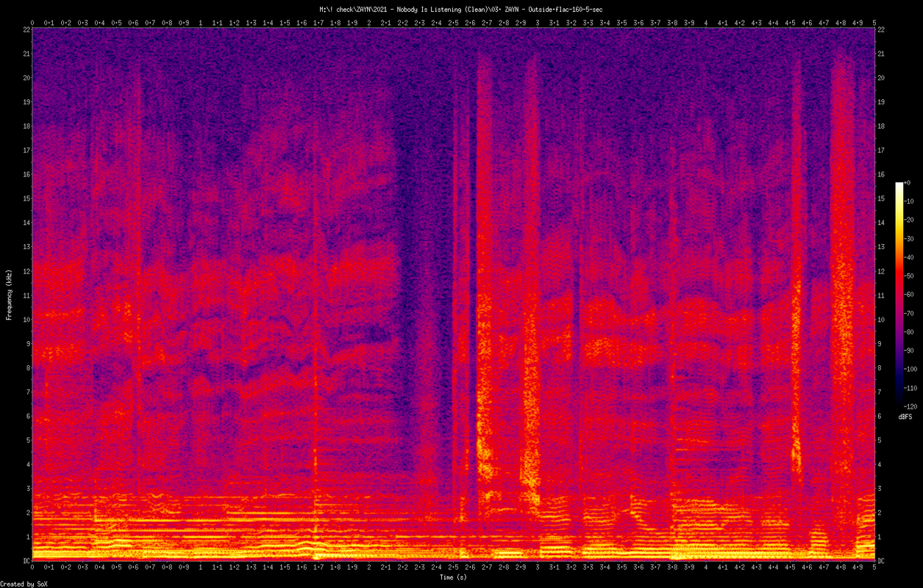Click the "2" tick on the bottom time axis
Screen dimensions: 923x588
[x=369, y=568]
